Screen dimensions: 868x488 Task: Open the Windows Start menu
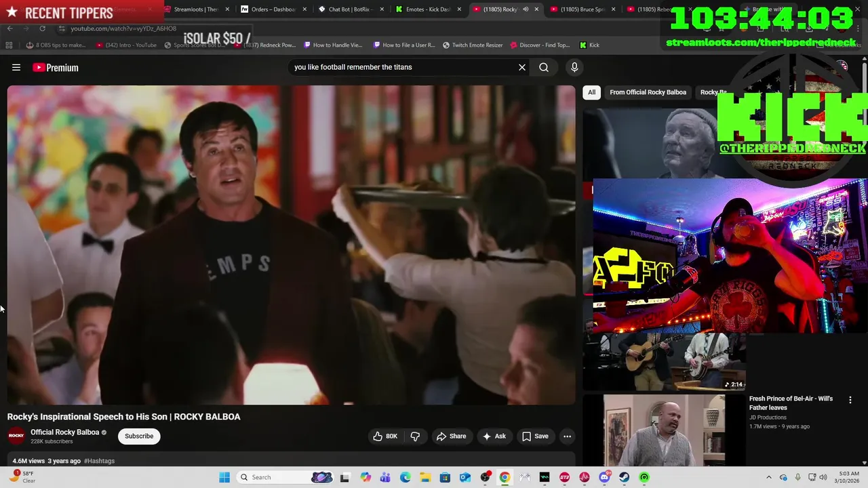coord(224,477)
